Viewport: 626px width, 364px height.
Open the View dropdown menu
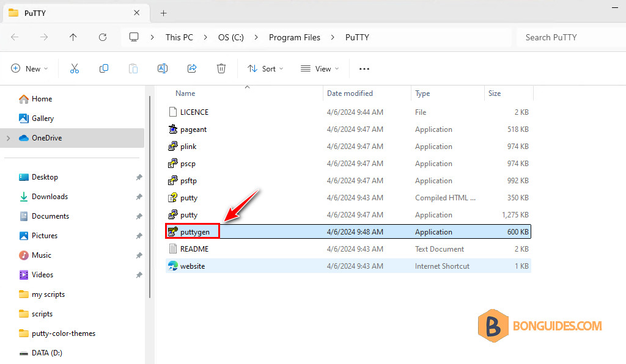pyautogui.click(x=320, y=68)
